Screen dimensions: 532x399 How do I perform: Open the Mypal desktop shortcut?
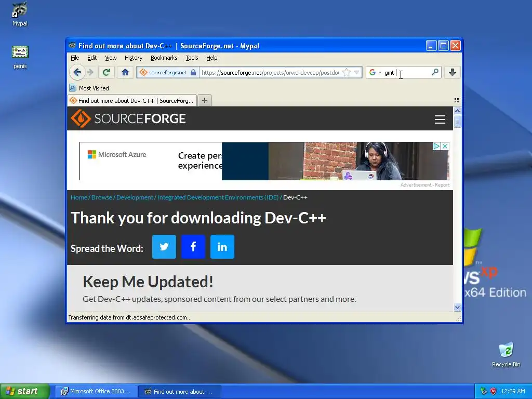[20, 14]
